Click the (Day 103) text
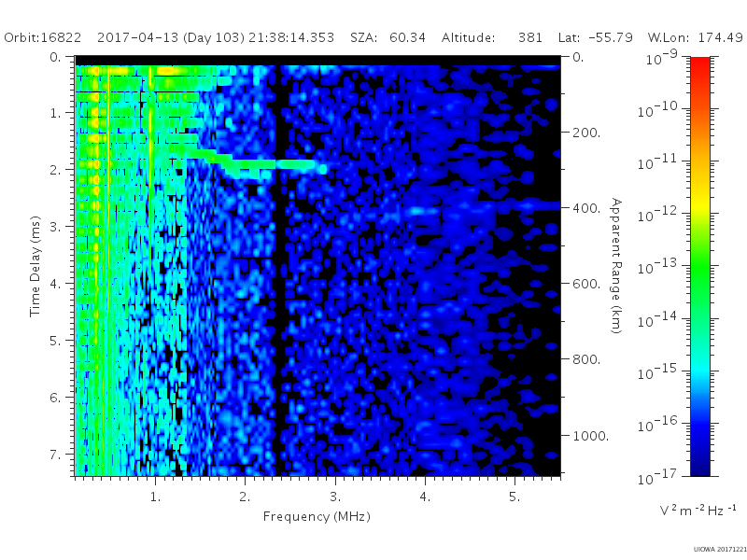Viewport: 747px width, 560px height. [x=214, y=37]
